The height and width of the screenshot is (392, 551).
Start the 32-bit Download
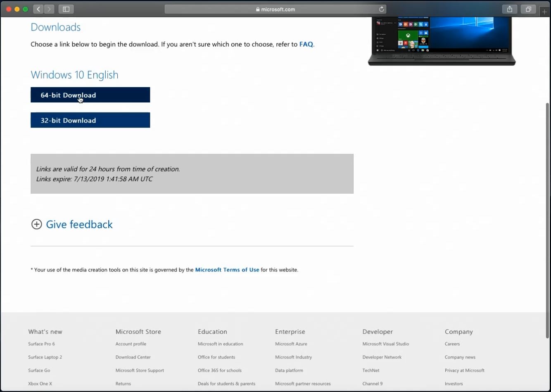(90, 120)
